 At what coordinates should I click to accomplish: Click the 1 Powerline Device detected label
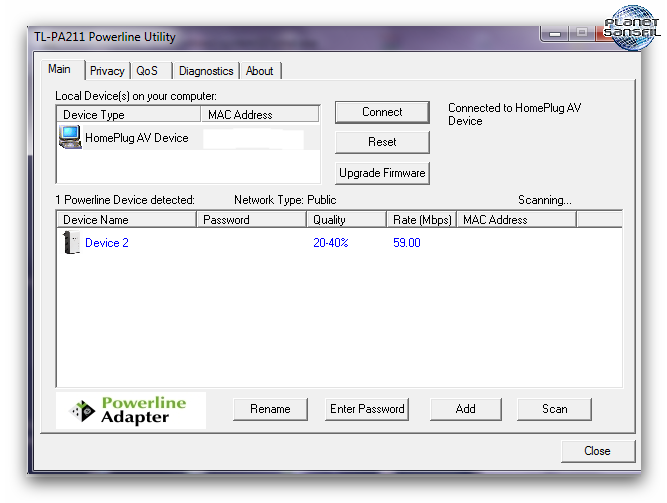[125, 200]
